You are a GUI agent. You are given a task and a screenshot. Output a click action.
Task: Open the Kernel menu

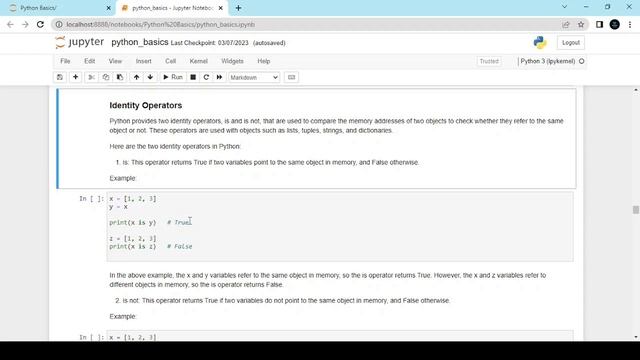click(198, 61)
